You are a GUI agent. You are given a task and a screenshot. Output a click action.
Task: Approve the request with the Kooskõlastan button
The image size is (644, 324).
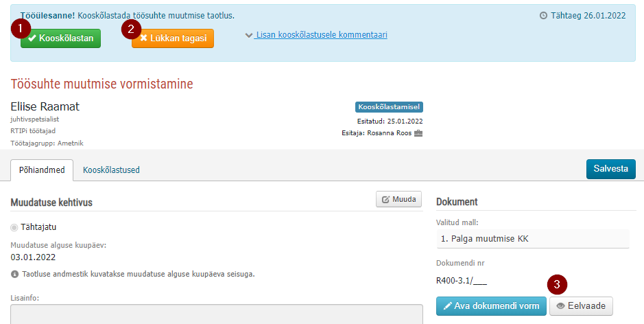[x=61, y=38]
